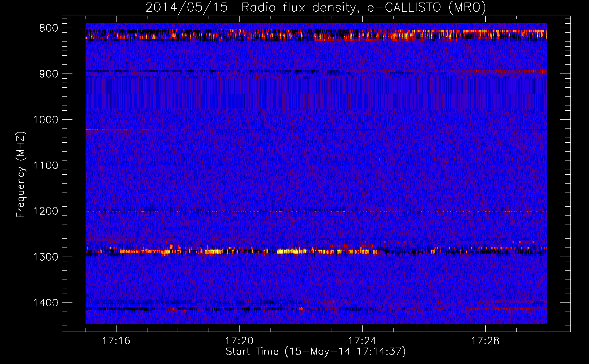Click the 17:20 time tick label

tap(239, 341)
